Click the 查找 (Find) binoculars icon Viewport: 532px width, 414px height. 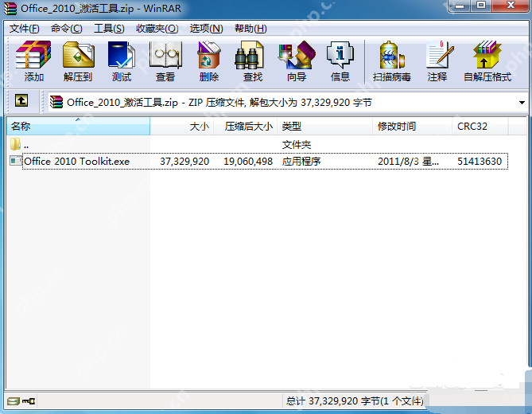pos(253,62)
